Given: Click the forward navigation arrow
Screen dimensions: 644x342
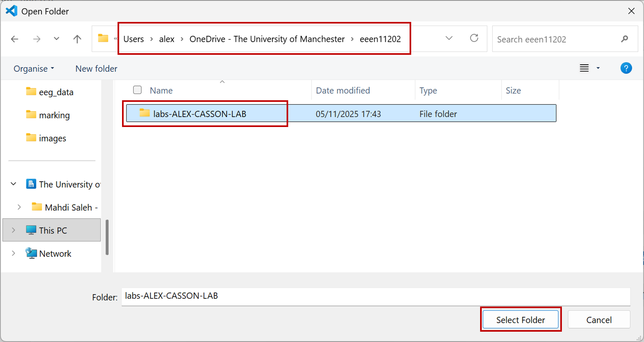Looking at the screenshot, I should (37, 39).
